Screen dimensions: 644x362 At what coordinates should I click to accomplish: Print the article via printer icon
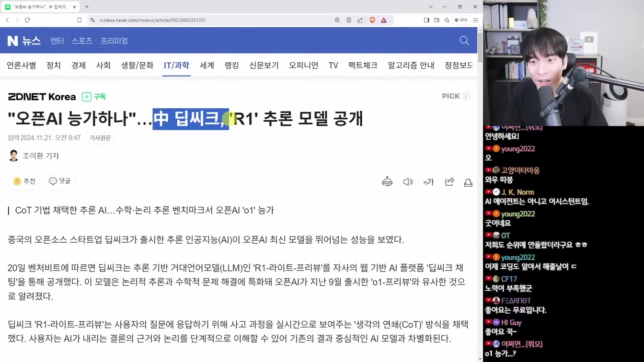tap(468, 182)
